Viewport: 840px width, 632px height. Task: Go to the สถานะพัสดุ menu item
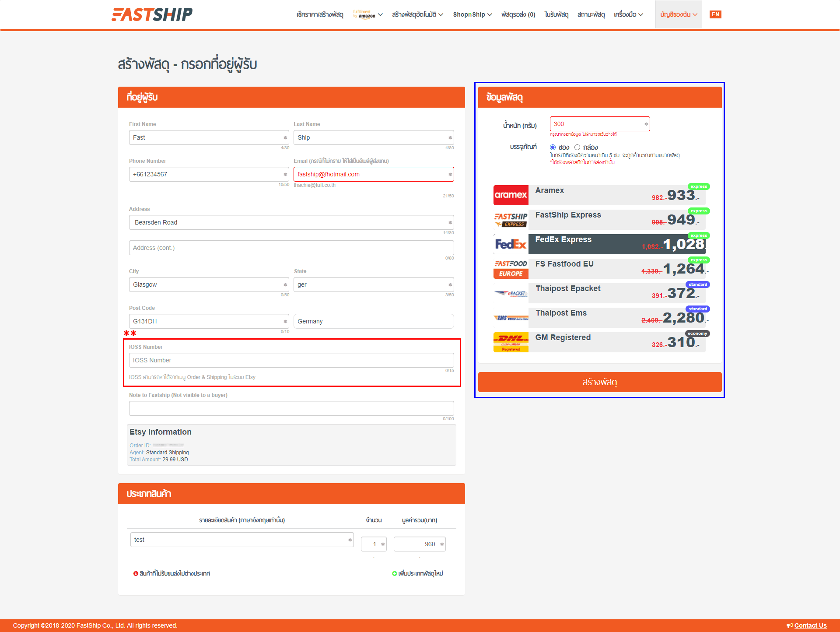(591, 14)
